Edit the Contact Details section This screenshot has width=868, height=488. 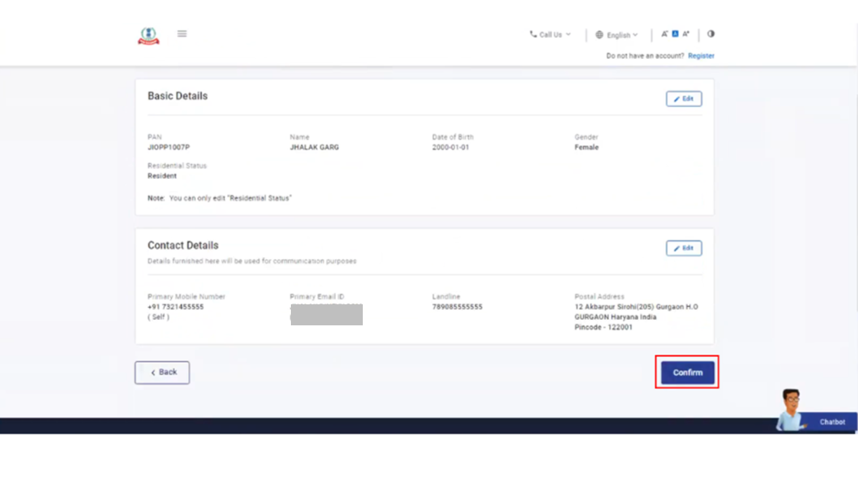pos(684,249)
